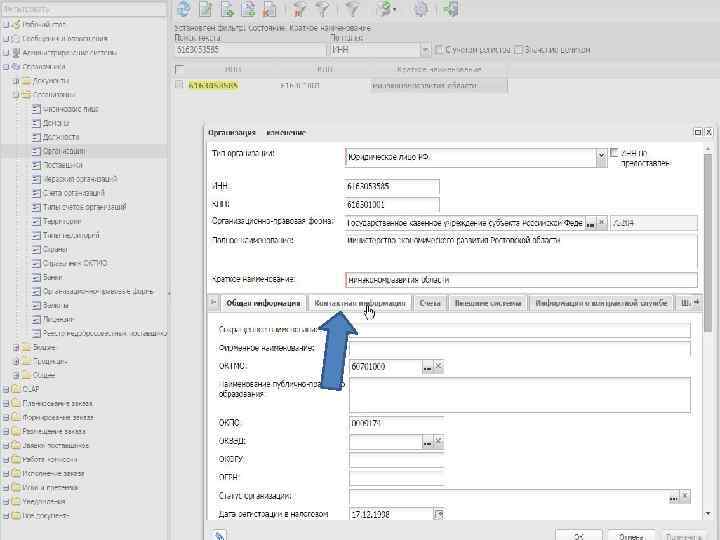
Task: Open Физические лица directory in sidebar
Action: point(70,109)
